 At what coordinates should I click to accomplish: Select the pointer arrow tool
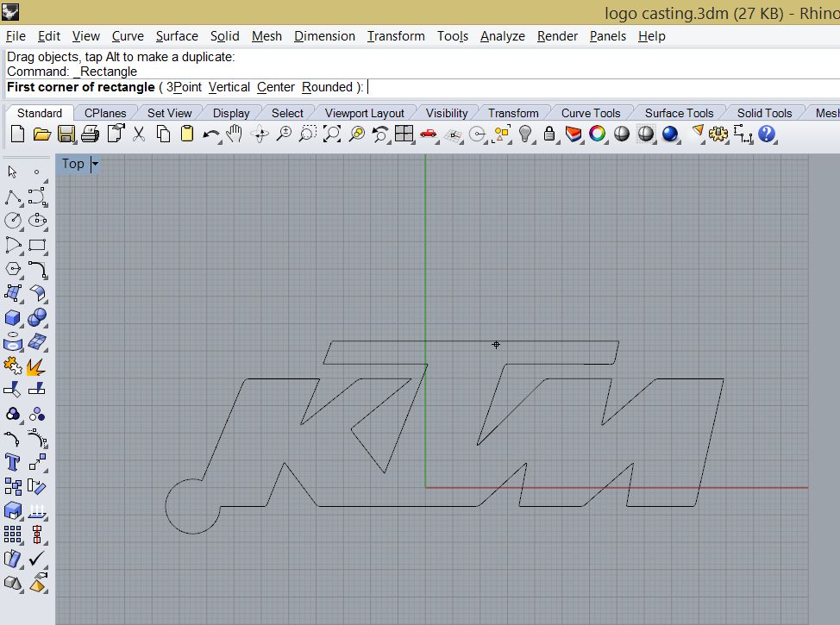pos(13,172)
